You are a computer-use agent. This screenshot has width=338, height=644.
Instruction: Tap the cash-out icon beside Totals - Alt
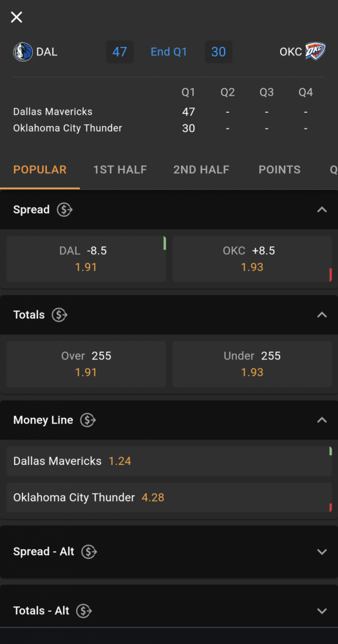84,611
